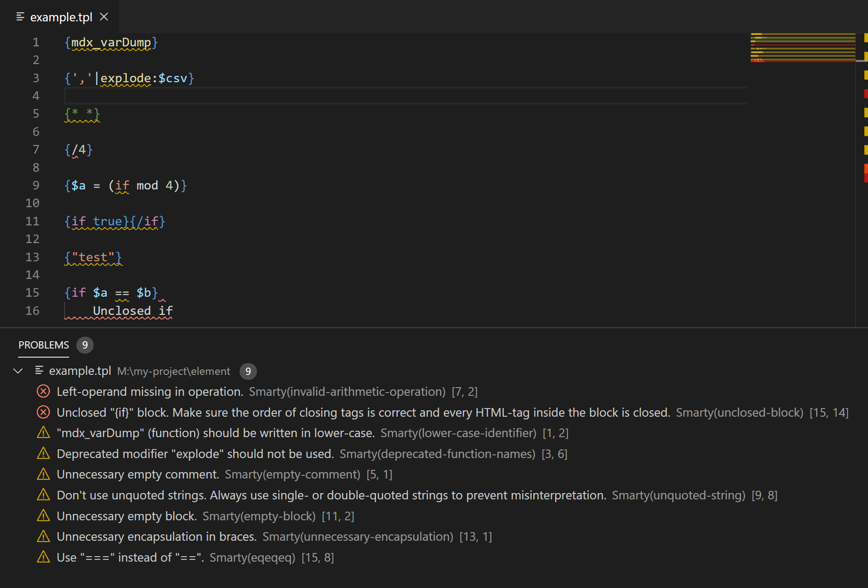The width and height of the screenshot is (868, 588).
Task: Click the error icon for left-operand missing
Action: 43,391
